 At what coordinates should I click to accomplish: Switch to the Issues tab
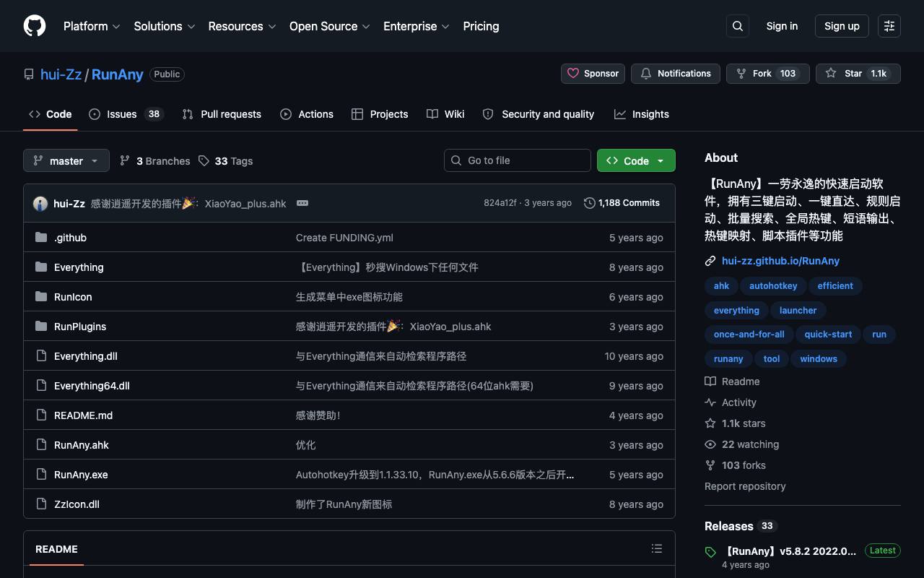pyautogui.click(x=126, y=114)
